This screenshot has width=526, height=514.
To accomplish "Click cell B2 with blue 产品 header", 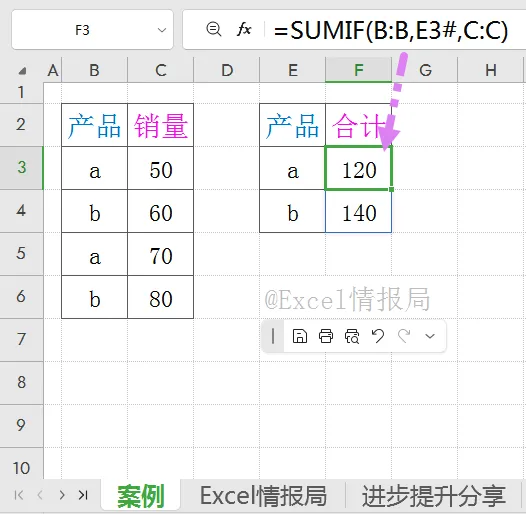I will (x=95, y=125).
